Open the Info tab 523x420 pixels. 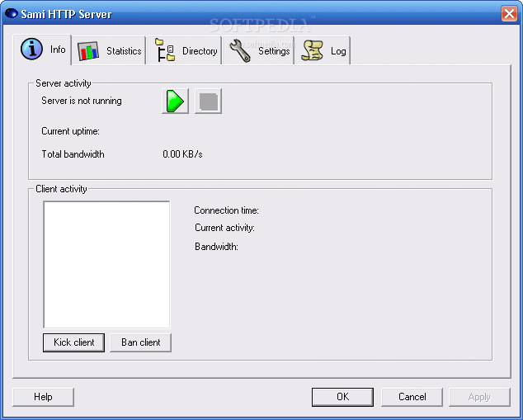pos(42,50)
